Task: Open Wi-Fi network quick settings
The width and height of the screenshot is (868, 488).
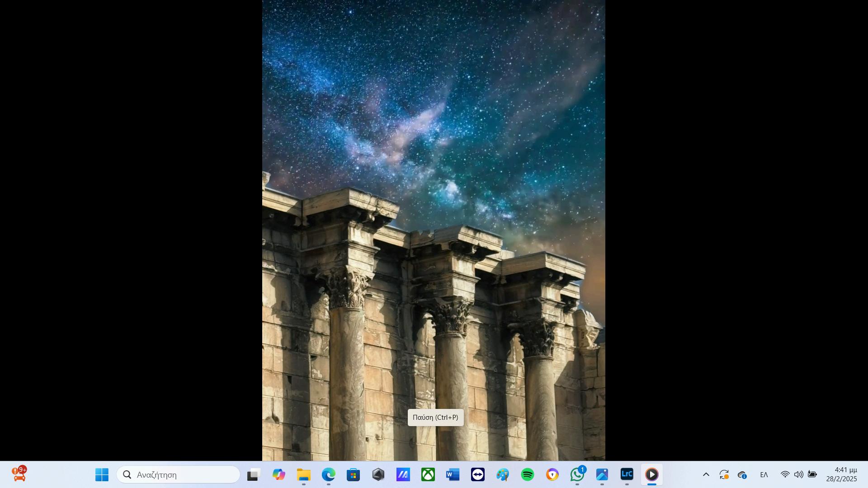Action: click(x=785, y=474)
